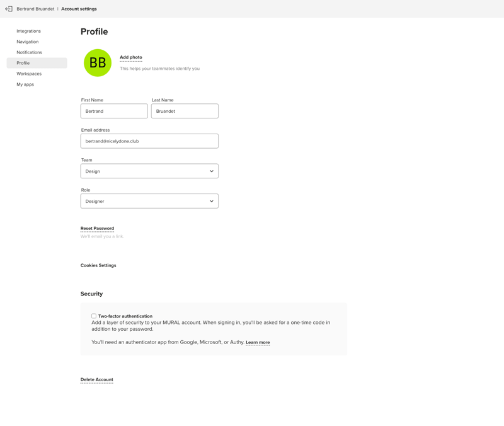Select Integrations in the sidebar
The width and height of the screenshot is (504, 426).
coord(29,31)
